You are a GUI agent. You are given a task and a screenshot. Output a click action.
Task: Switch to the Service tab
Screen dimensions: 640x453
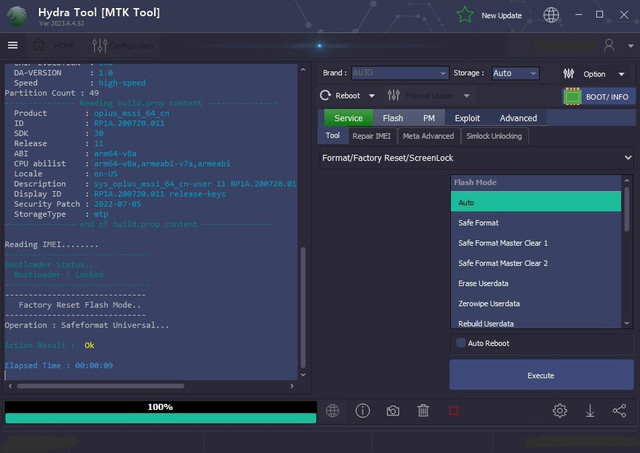pos(348,118)
